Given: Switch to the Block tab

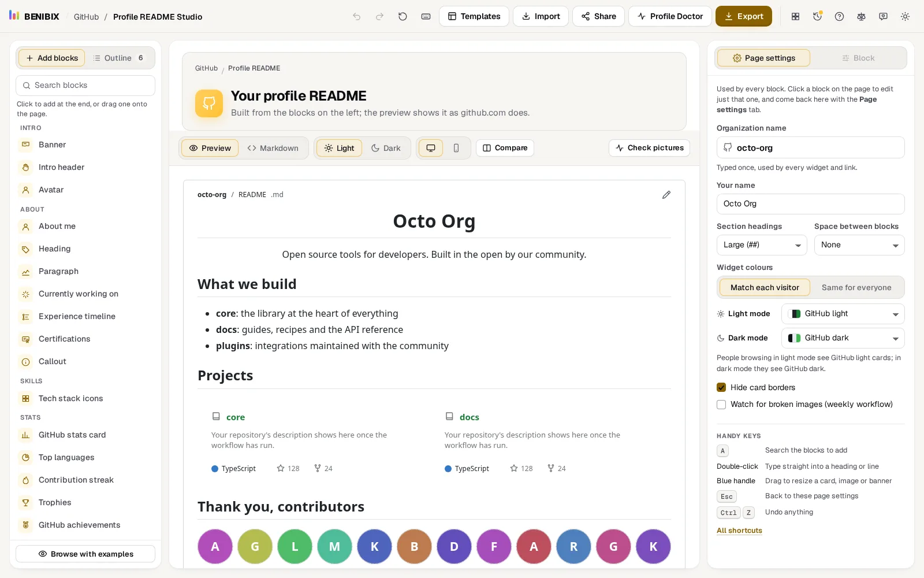Looking at the screenshot, I should pos(858,58).
